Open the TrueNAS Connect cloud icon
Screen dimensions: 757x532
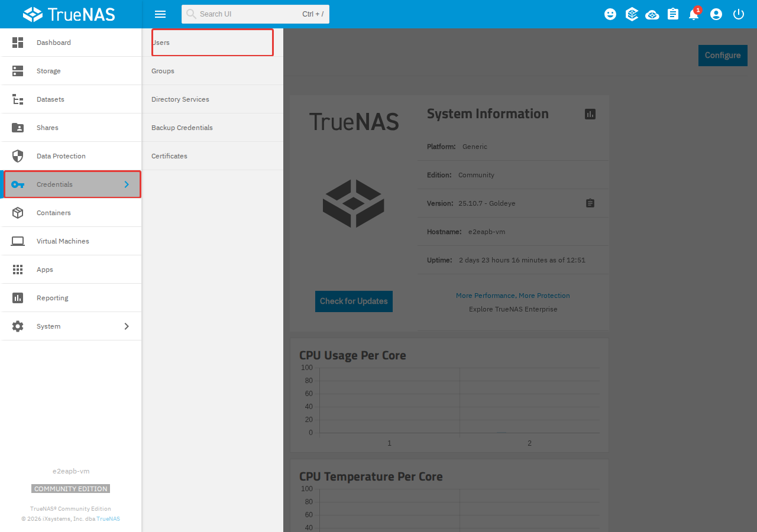pos(652,14)
